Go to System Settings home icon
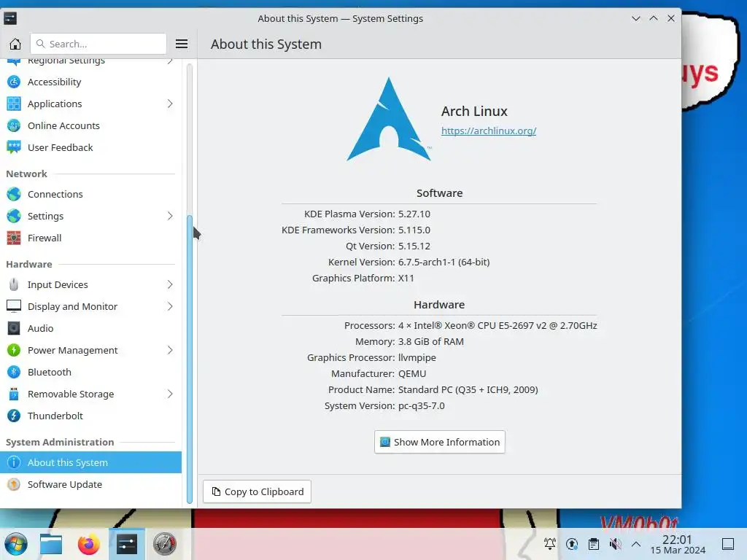The width and height of the screenshot is (747, 560). (15, 44)
